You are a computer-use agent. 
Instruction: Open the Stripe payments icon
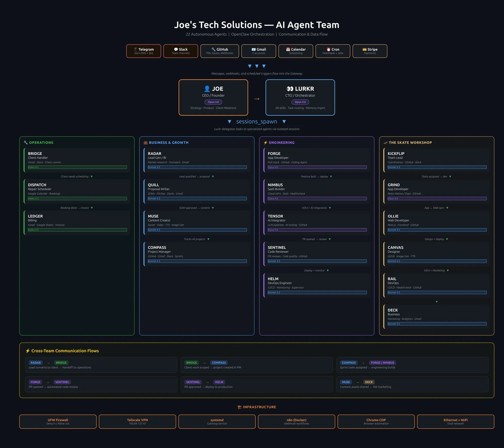(365, 49)
